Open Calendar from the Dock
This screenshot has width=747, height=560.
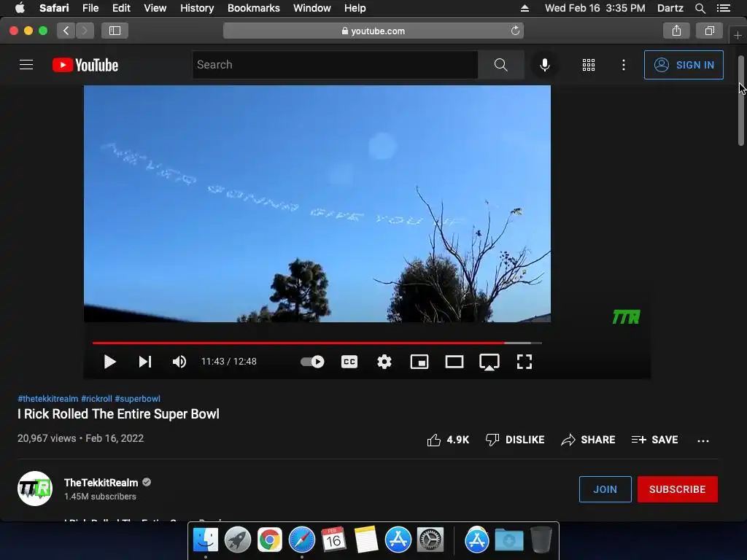[x=333, y=540]
